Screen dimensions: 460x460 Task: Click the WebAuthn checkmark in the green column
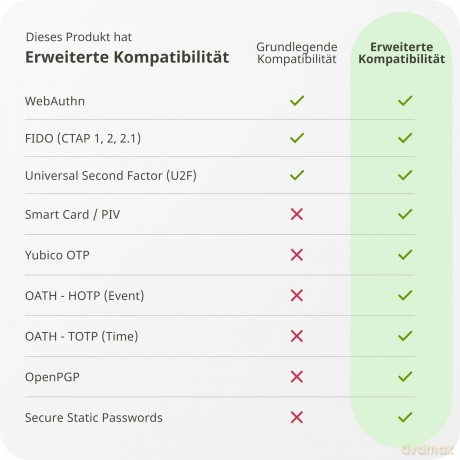coord(405,101)
